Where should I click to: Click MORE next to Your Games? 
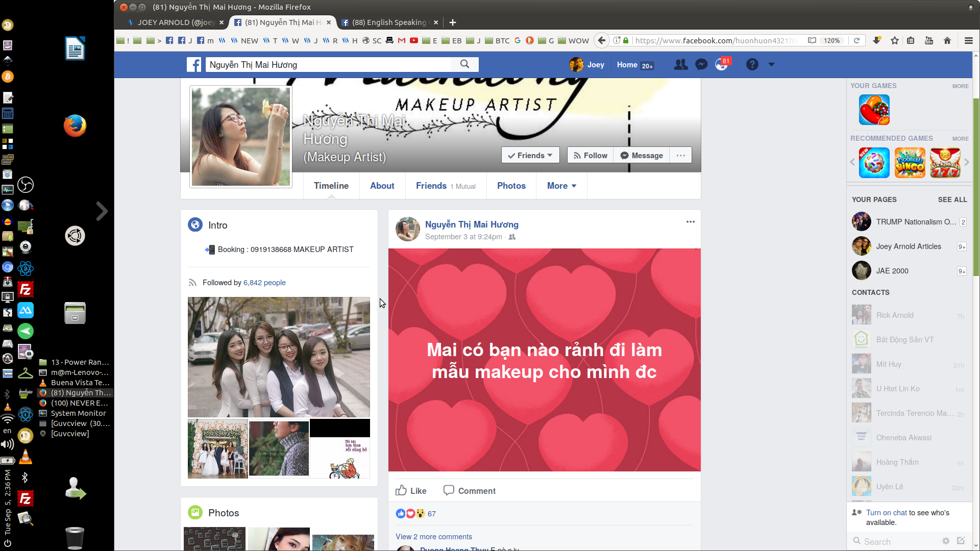[x=960, y=86]
